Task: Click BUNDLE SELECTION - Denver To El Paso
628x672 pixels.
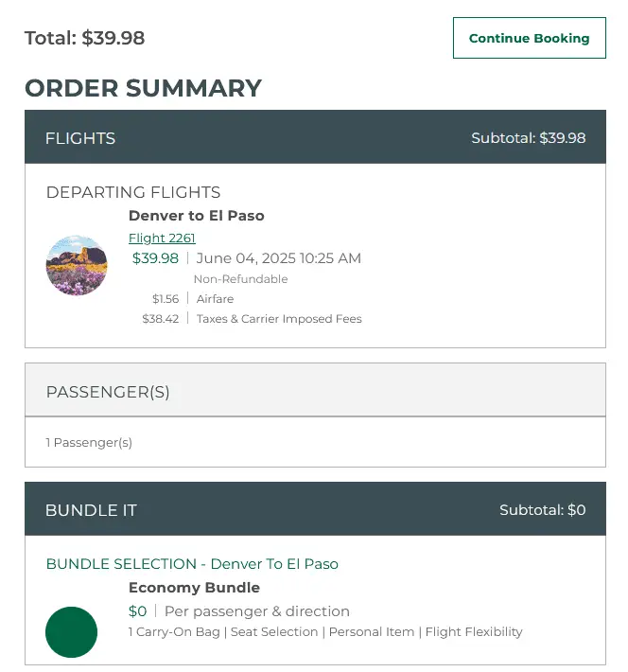Action: (x=192, y=564)
